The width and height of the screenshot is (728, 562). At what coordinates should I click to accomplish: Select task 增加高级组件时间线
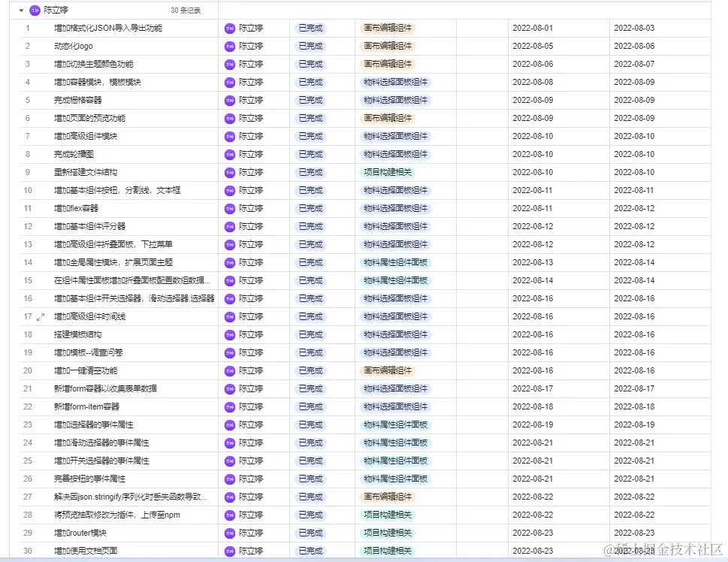(89, 317)
